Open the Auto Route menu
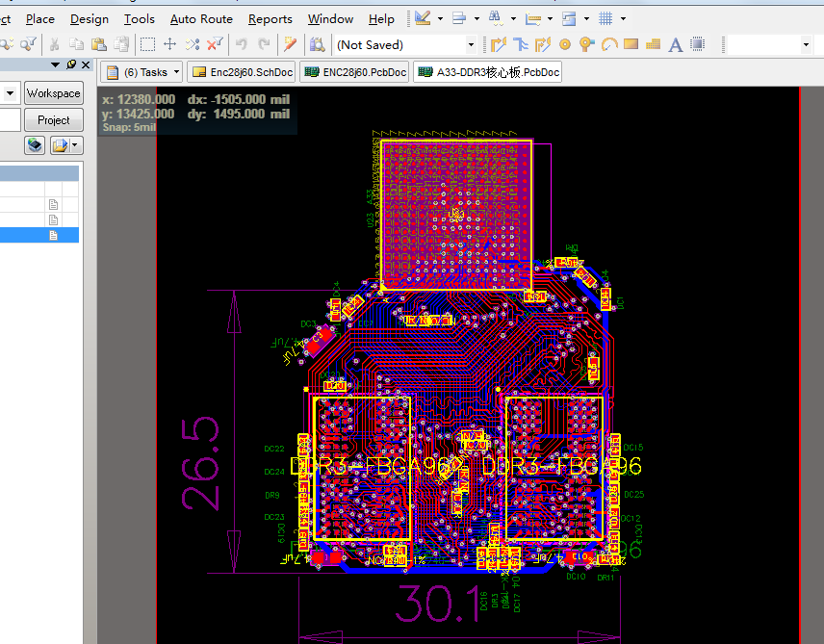Screen dimensions: 824x644 pos(201,19)
